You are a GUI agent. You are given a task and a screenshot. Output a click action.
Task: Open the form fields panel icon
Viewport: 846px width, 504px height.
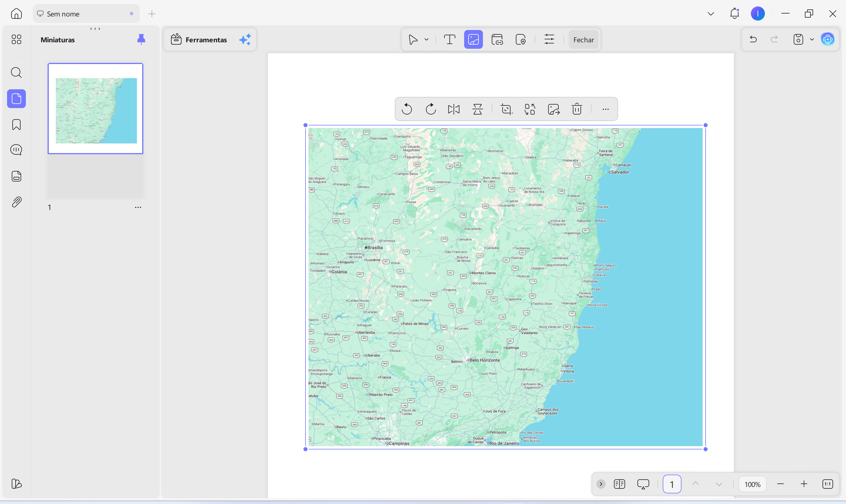[x=16, y=176]
